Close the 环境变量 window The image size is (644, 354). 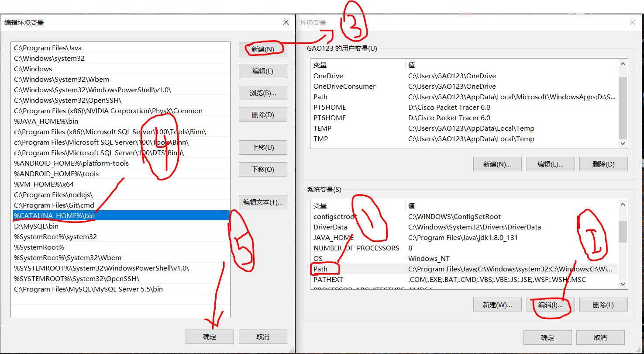click(x=632, y=22)
